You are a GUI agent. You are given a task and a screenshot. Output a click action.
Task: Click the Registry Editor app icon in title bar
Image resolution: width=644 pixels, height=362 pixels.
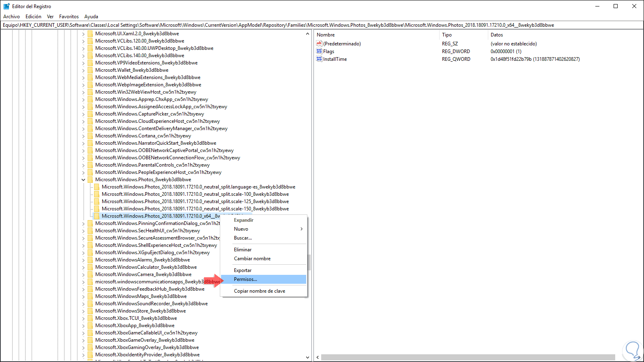click(6, 6)
